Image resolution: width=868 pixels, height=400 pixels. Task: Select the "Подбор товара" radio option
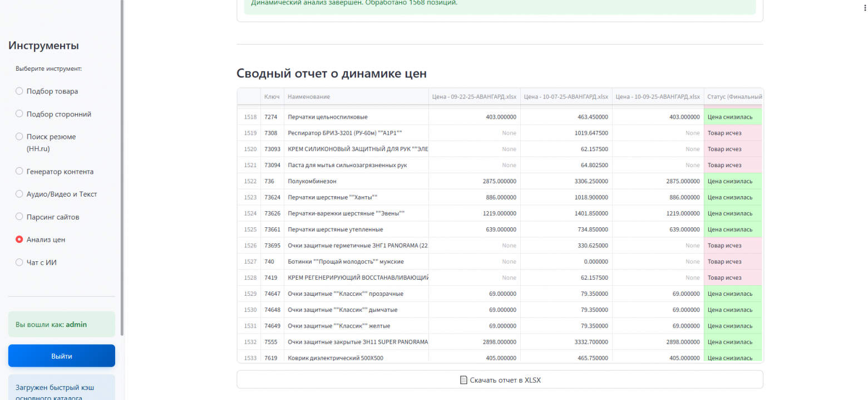pos(19,91)
